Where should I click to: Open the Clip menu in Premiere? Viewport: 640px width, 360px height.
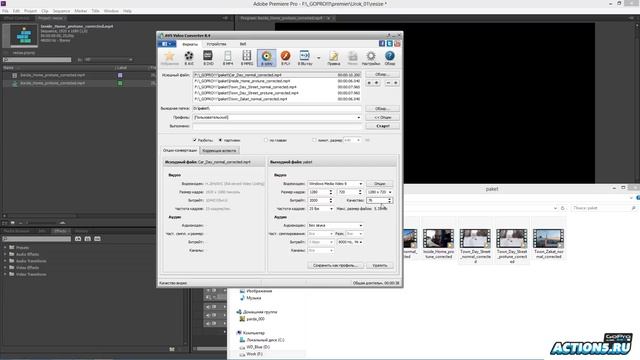(44, 11)
